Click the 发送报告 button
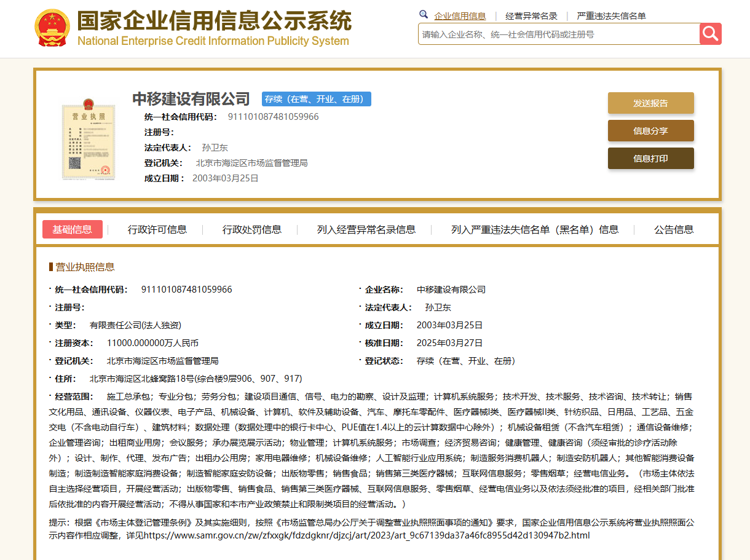Screen dimensions: 750x560 (650, 103)
